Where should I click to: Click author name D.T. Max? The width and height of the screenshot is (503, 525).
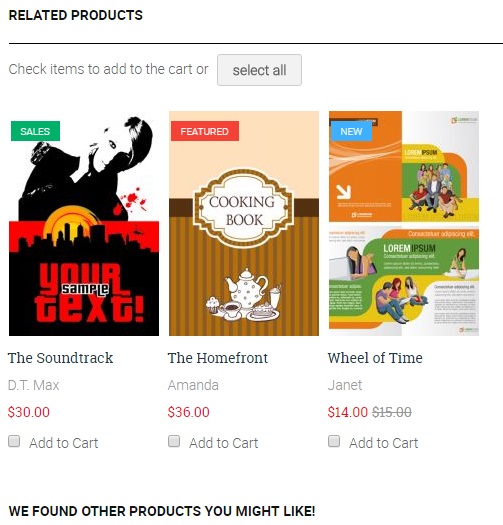point(33,385)
